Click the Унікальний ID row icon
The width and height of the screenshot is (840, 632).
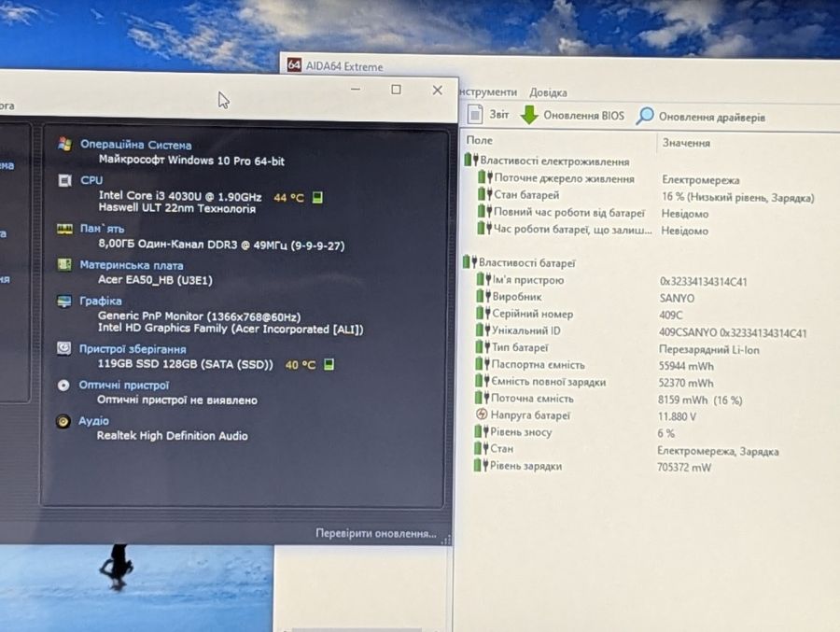click(x=483, y=330)
